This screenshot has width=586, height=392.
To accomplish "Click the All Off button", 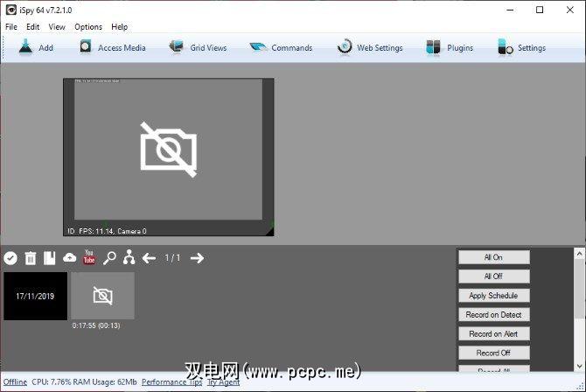I will point(494,276).
